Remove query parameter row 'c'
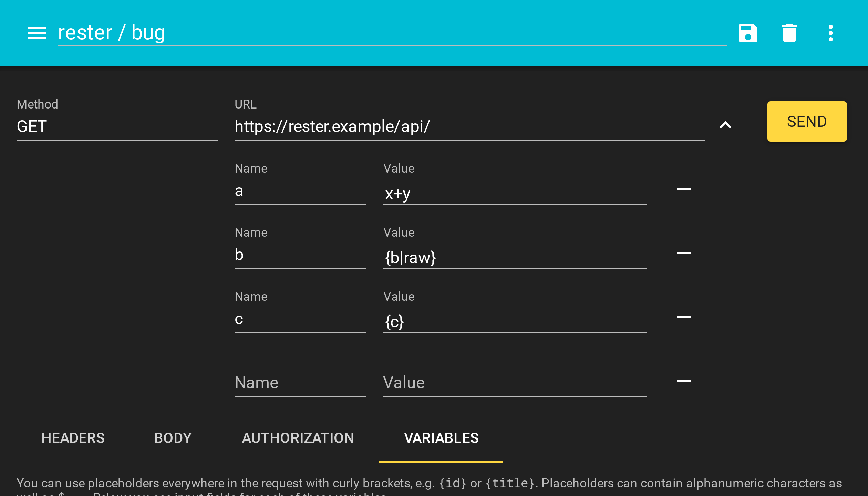The width and height of the screenshot is (868, 496). [x=684, y=317]
